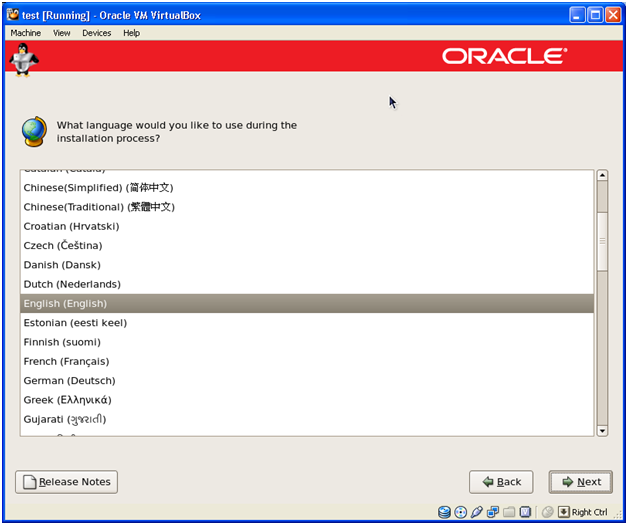This screenshot has height=525, width=628.
Task: Click the ORACLE logo in the banner
Action: 505,56
